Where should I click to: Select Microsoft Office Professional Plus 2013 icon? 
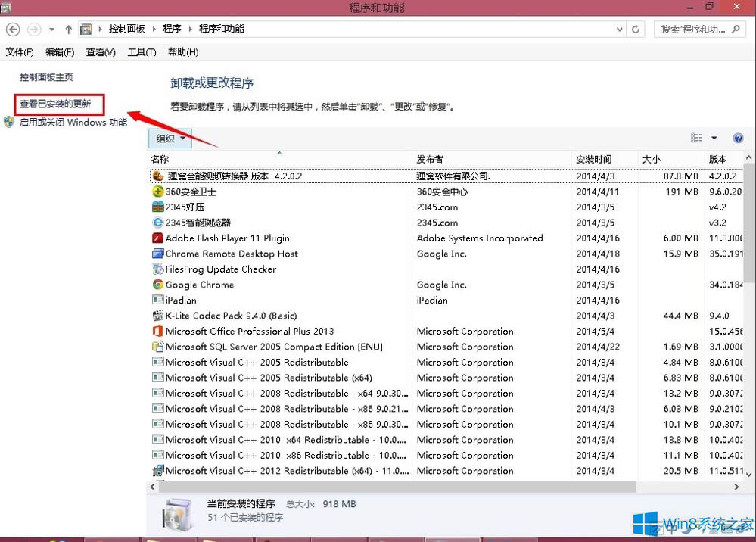157,331
